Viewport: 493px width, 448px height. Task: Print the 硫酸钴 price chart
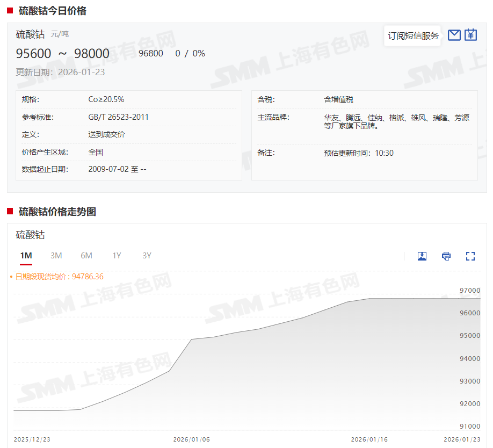tap(446, 256)
